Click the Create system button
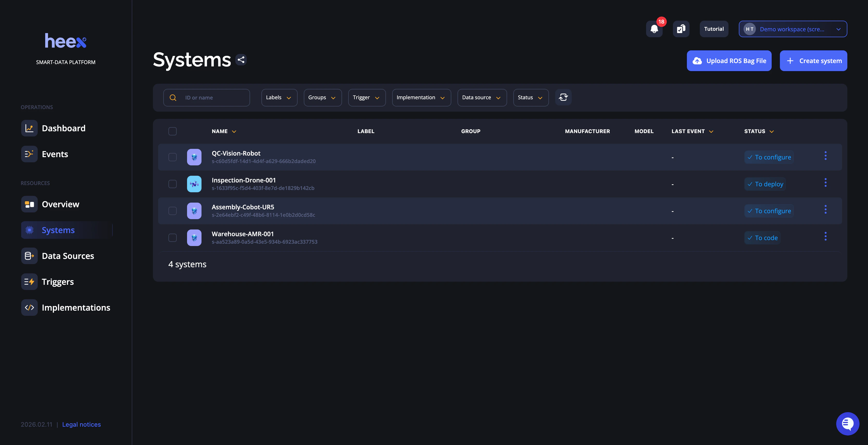This screenshot has height=445, width=868. [813, 61]
